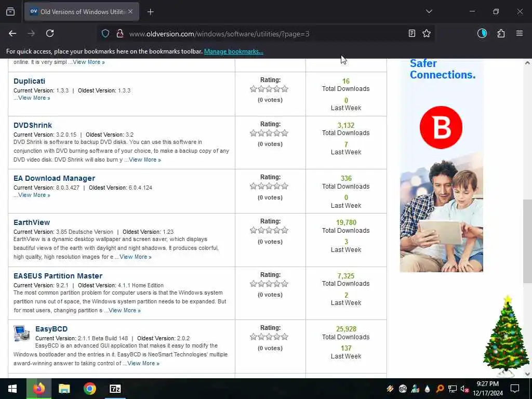View site security lock information
Image resolution: width=532 pixels, height=399 pixels.
[120, 34]
